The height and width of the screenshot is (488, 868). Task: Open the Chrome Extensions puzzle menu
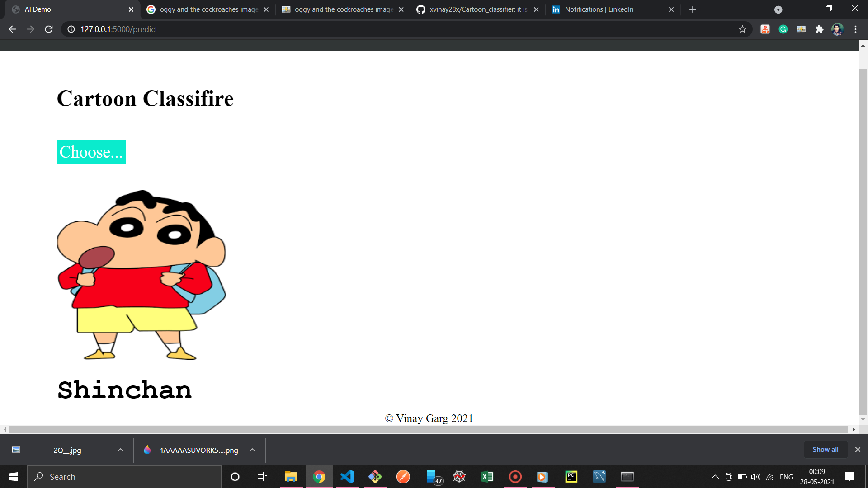(819, 29)
